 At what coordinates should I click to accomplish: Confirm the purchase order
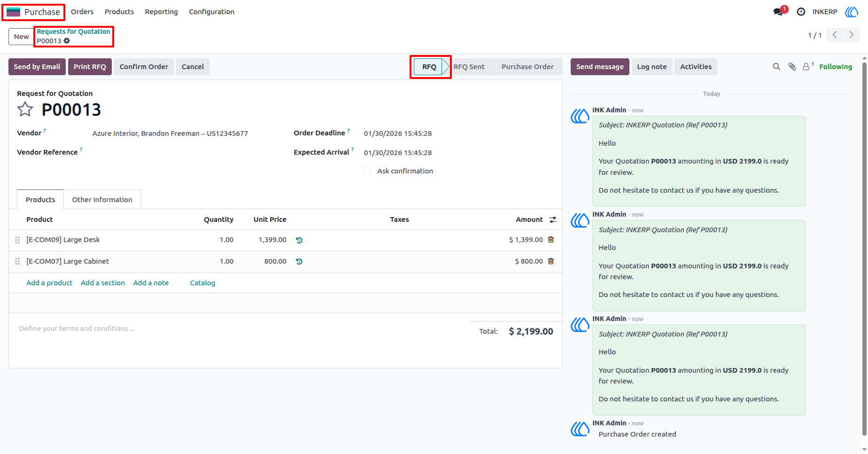tap(144, 67)
